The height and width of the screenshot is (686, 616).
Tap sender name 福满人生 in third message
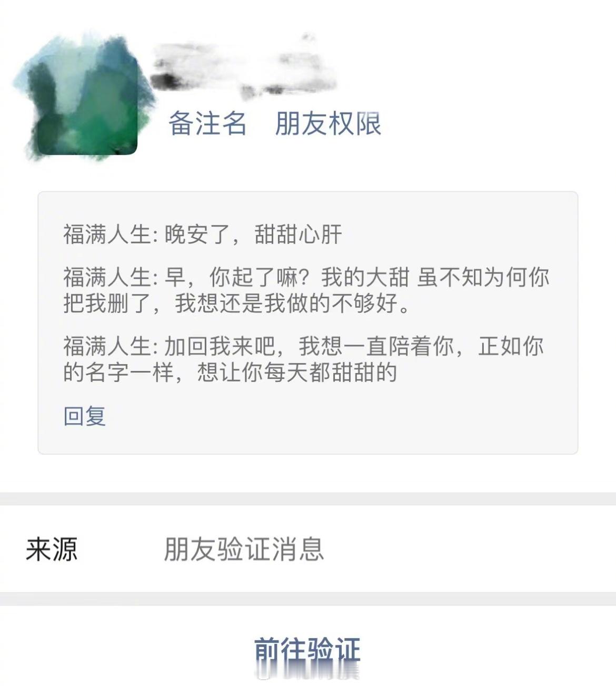point(107,346)
